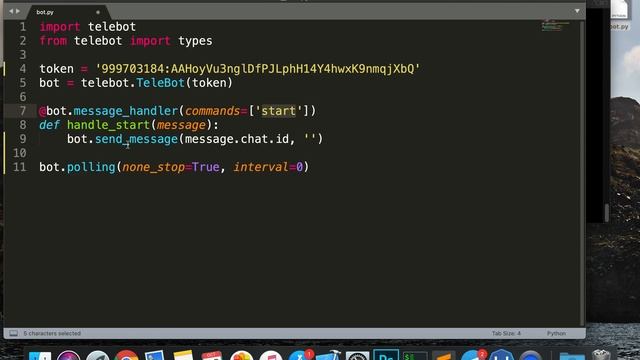Image resolution: width=640 pixels, height=360 pixels.
Task: Click line number 9 in the gutter
Action: click(23, 139)
